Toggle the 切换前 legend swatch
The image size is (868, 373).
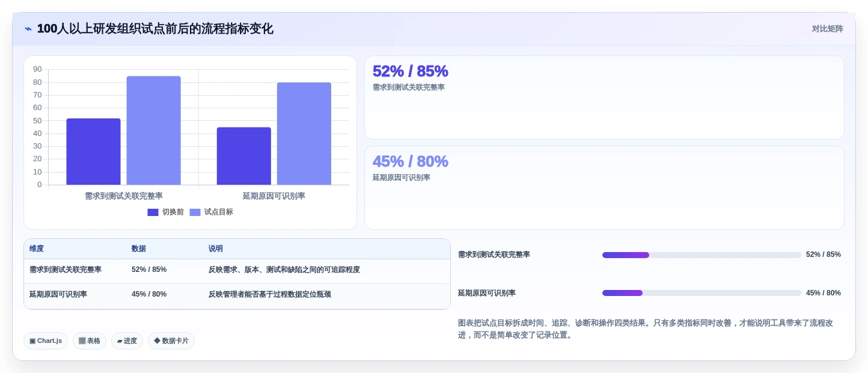point(153,212)
